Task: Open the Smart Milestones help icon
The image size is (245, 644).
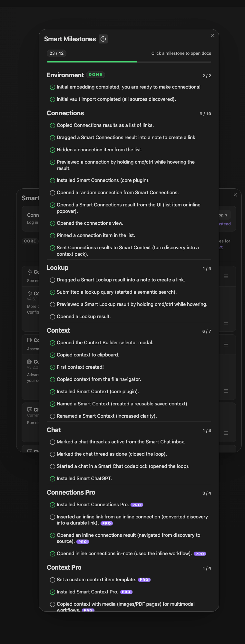Action: 103,39
